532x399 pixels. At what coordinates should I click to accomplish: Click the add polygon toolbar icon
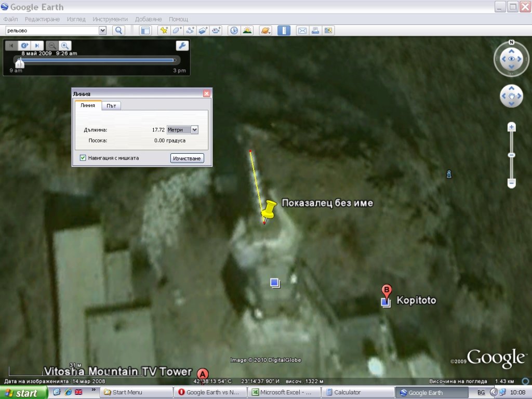click(177, 31)
